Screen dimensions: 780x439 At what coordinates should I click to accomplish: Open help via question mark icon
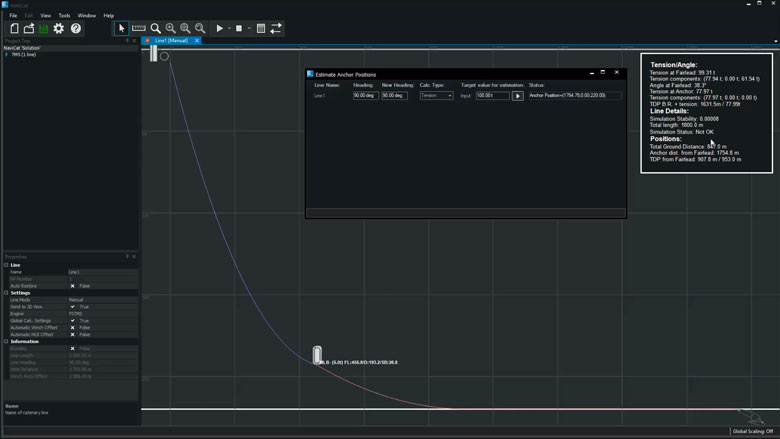click(76, 29)
